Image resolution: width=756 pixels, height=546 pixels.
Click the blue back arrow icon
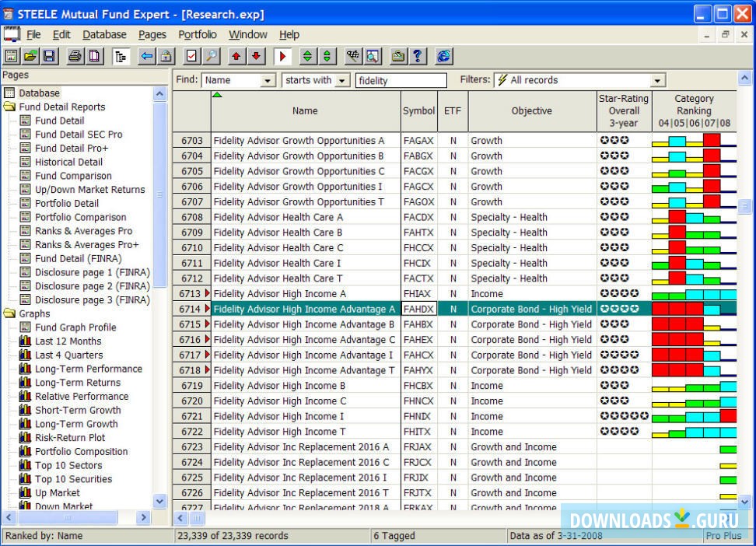coord(146,56)
